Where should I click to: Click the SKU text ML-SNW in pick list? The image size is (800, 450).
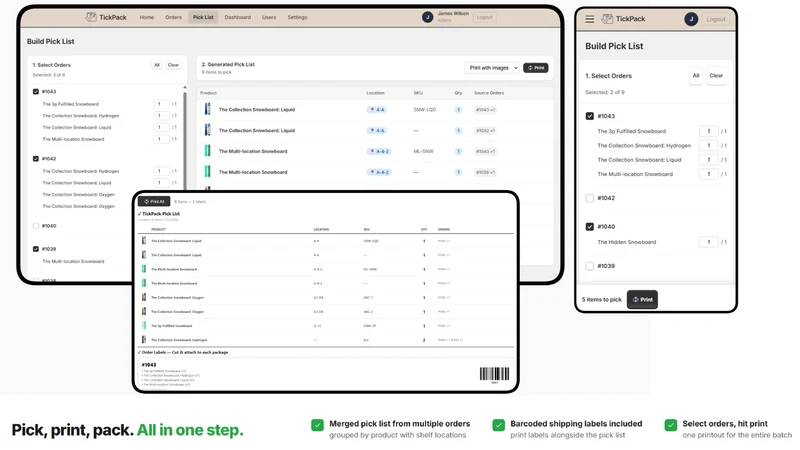coord(423,152)
